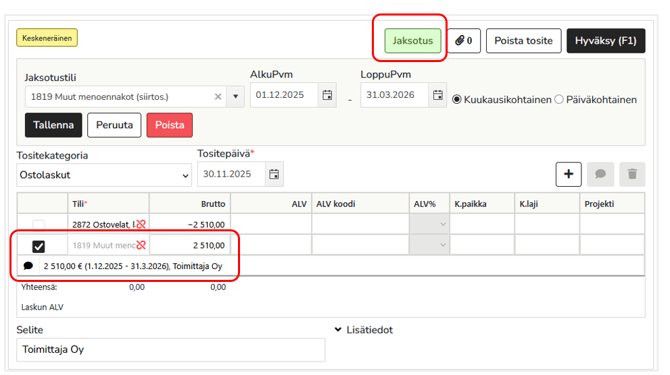Click the green Jaksotus button

click(x=412, y=41)
